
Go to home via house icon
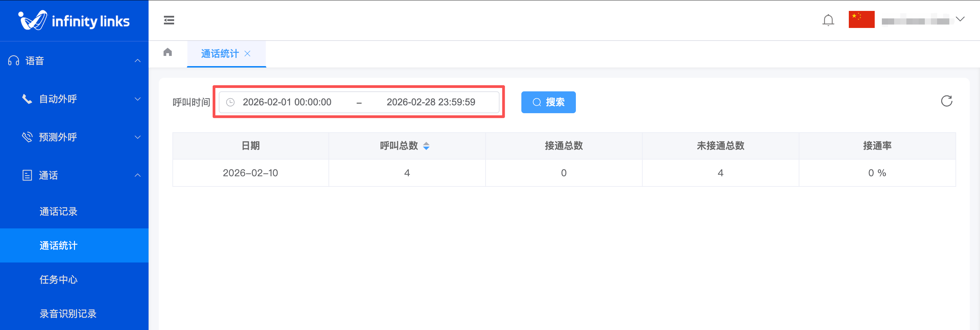pyautogui.click(x=168, y=52)
